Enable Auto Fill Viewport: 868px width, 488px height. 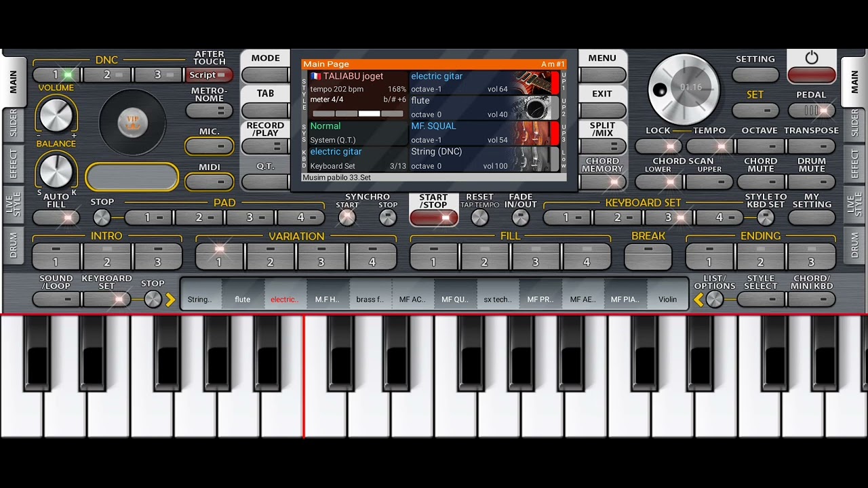click(x=56, y=218)
